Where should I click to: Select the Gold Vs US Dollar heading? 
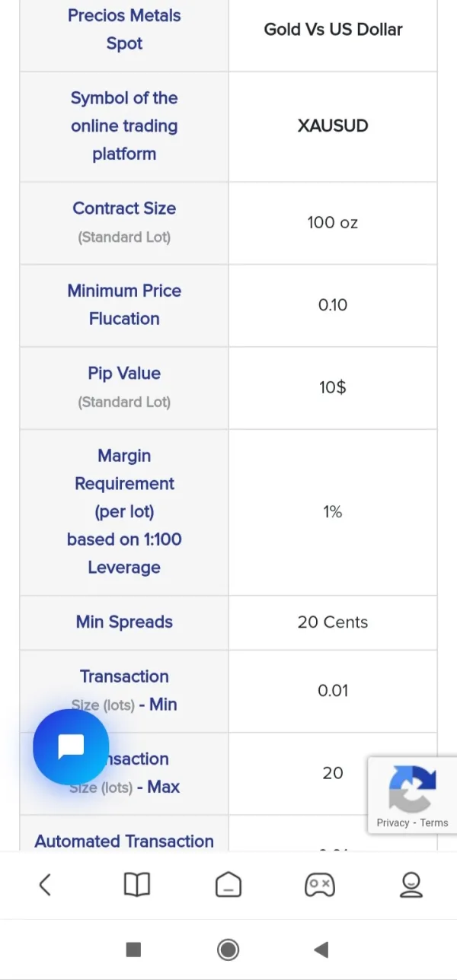(333, 30)
